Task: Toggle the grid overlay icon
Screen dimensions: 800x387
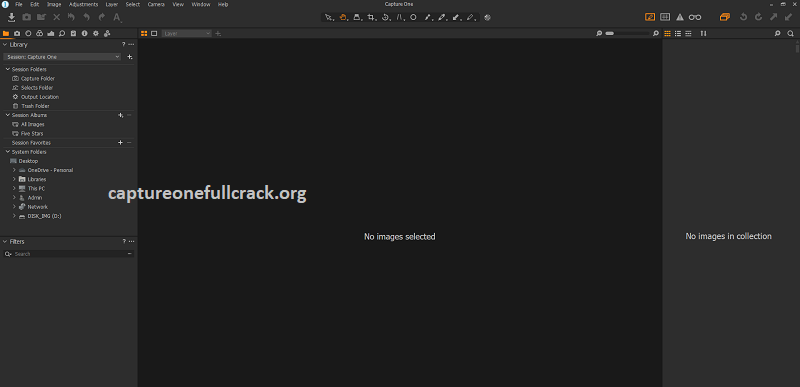Action: (x=665, y=17)
